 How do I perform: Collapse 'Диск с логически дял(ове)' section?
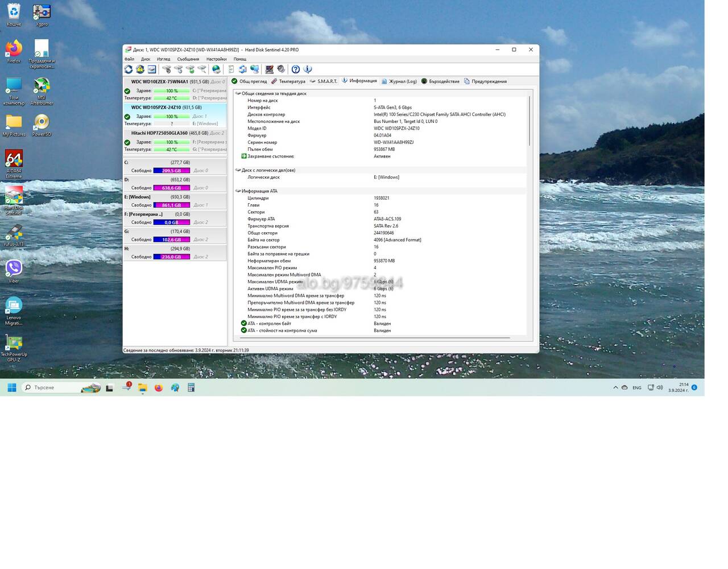coord(238,170)
